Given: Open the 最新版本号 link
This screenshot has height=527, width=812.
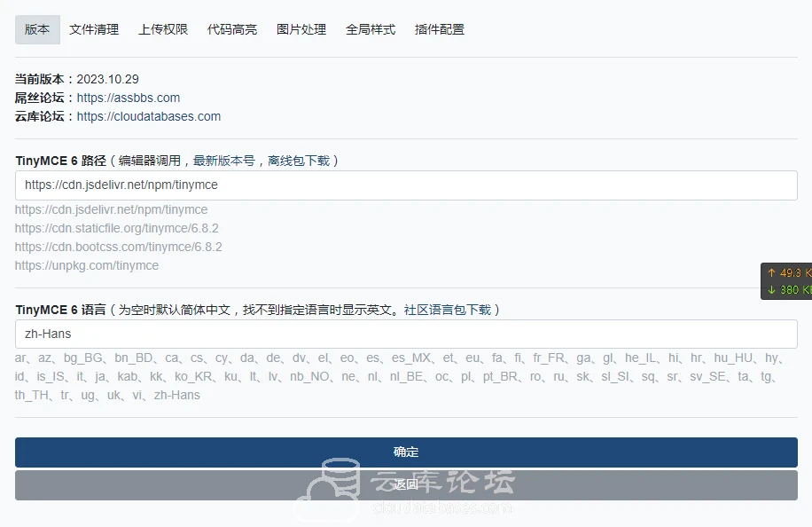Looking at the screenshot, I should [x=223, y=161].
